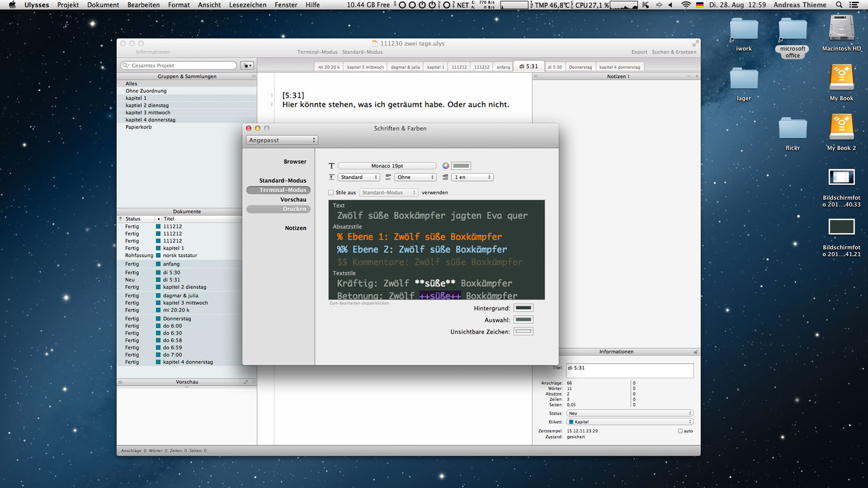Image resolution: width=868 pixels, height=488 pixels.
Task: Open the Etikett dropdown showing Kapitel
Action: click(630, 422)
